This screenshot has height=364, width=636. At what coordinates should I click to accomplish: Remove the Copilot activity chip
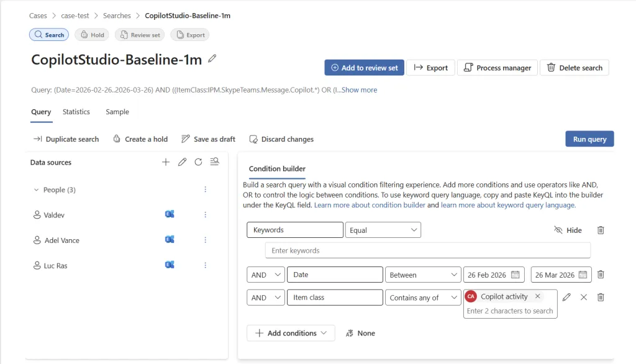537,296
